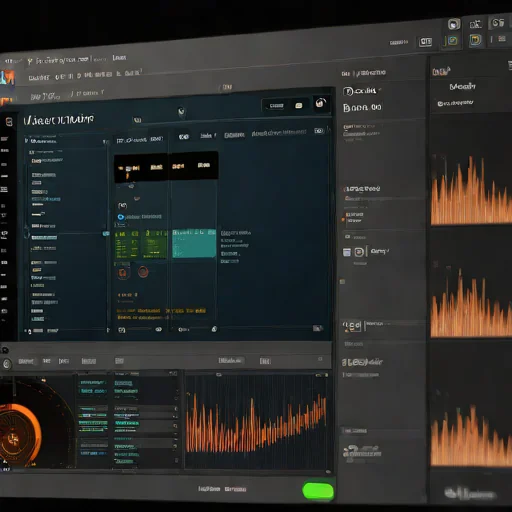Image resolution: width=512 pixels, height=512 pixels.
Task: Click the round button at left of lower toolbar
Action: [x=7, y=364]
